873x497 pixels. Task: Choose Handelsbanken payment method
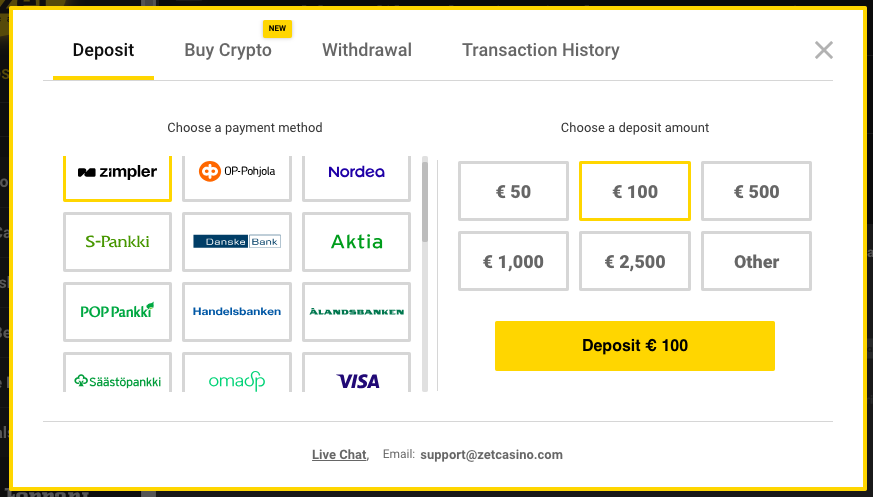(237, 311)
